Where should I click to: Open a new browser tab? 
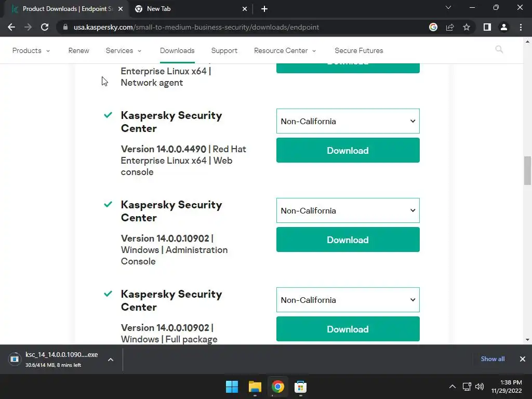point(264,9)
